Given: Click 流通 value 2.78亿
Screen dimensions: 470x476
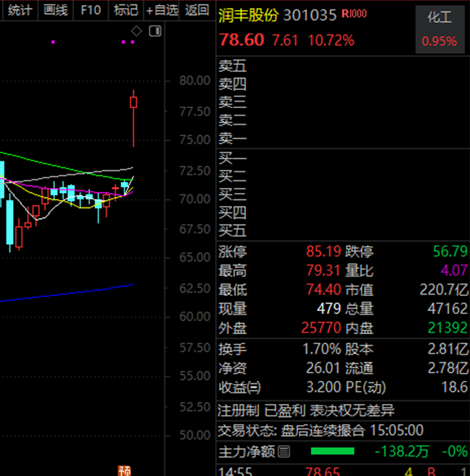Looking at the screenshot, I should click(x=448, y=368).
